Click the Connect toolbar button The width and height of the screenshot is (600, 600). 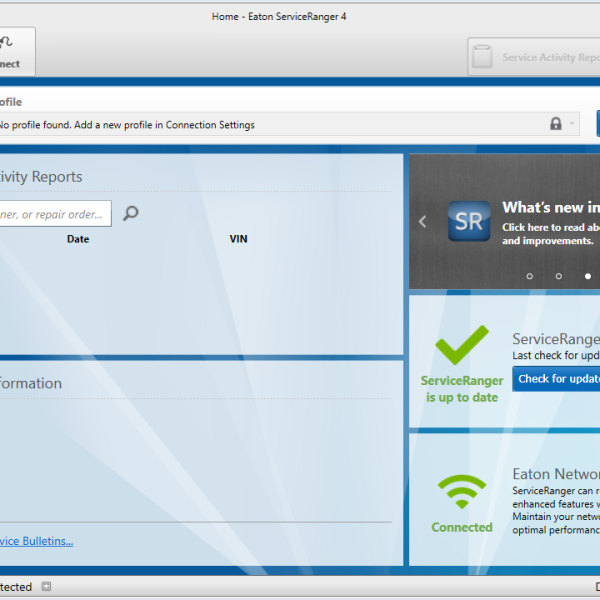pos(12,52)
